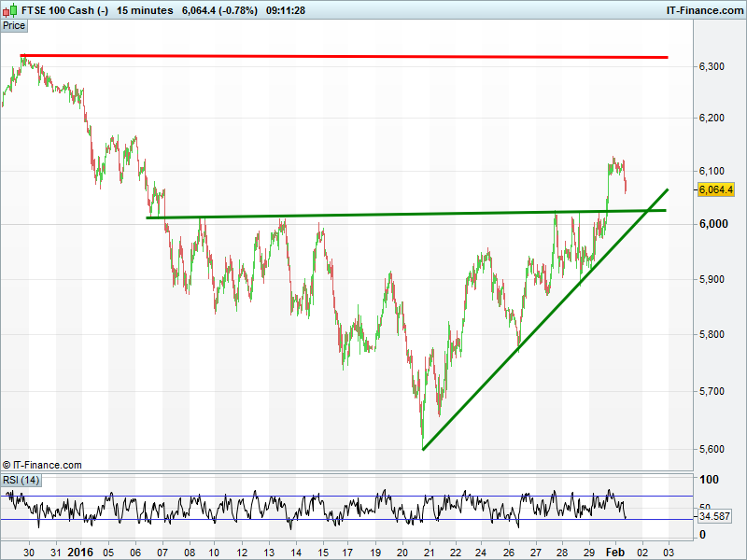Click the 6,300 level on price axis
The height and width of the screenshot is (560, 747).
pos(712,66)
